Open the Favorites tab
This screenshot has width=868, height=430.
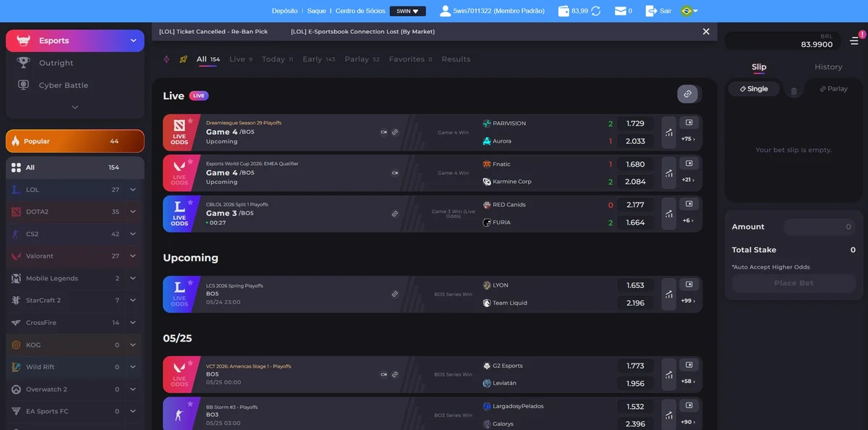click(410, 59)
